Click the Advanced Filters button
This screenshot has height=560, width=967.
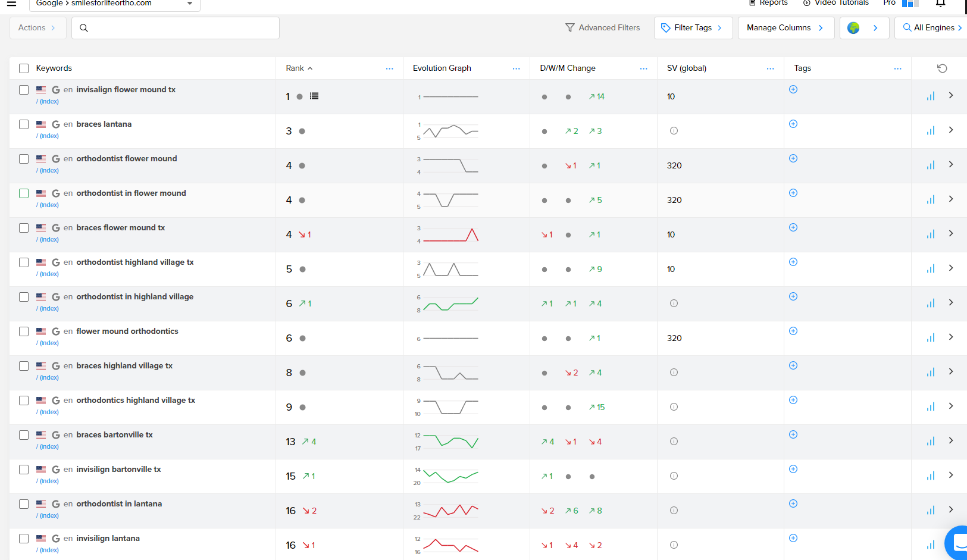click(x=602, y=28)
